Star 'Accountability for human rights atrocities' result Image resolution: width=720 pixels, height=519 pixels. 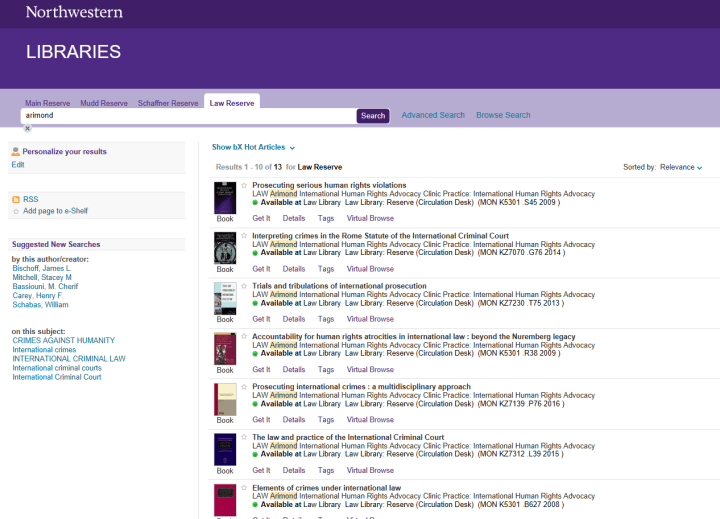244,337
